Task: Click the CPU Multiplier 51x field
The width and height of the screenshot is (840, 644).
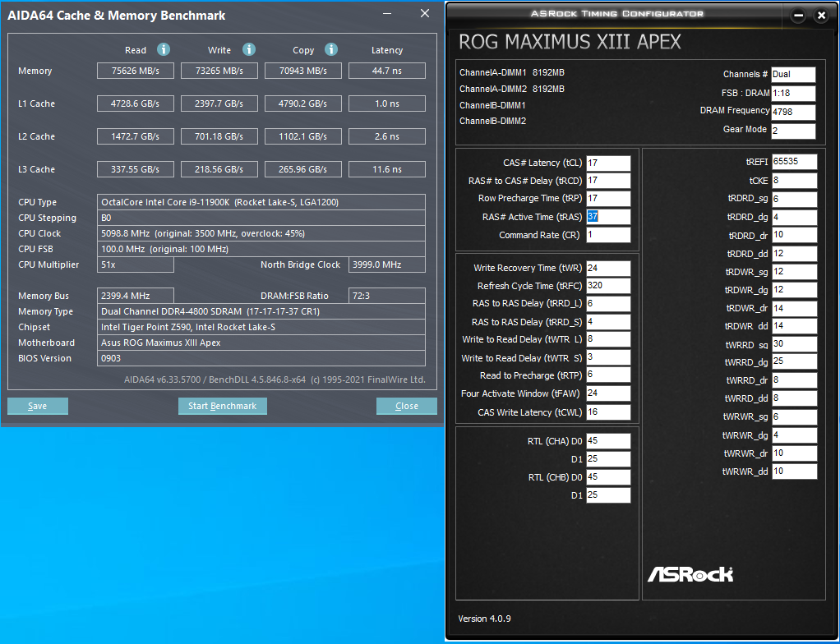Action: click(136, 264)
